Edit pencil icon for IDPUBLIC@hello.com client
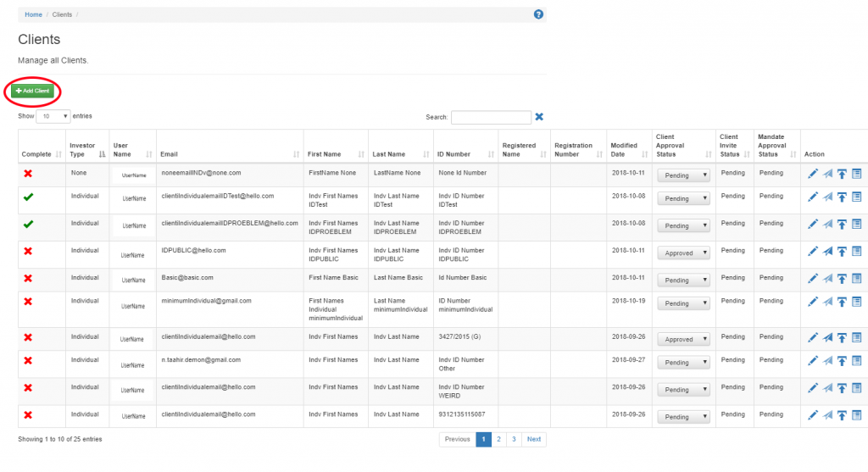This screenshot has height=472, width=868. [x=813, y=251]
